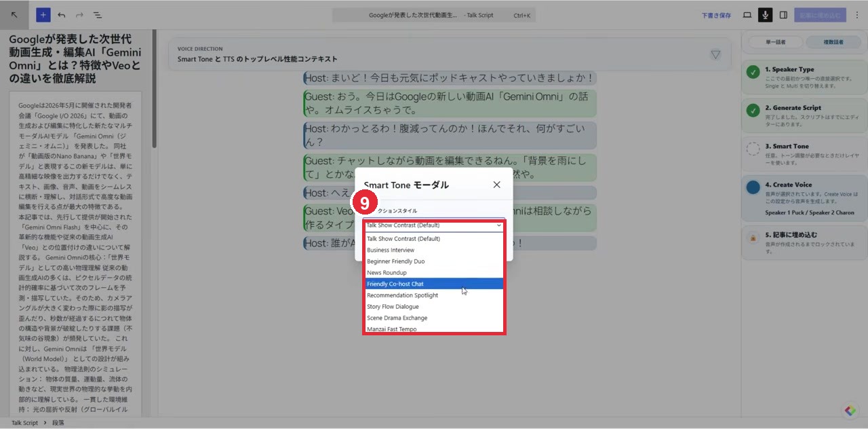This screenshot has height=429, width=868.
Task: Click the green check on Speaker Type step
Action: pyautogui.click(x=753, y=72)
